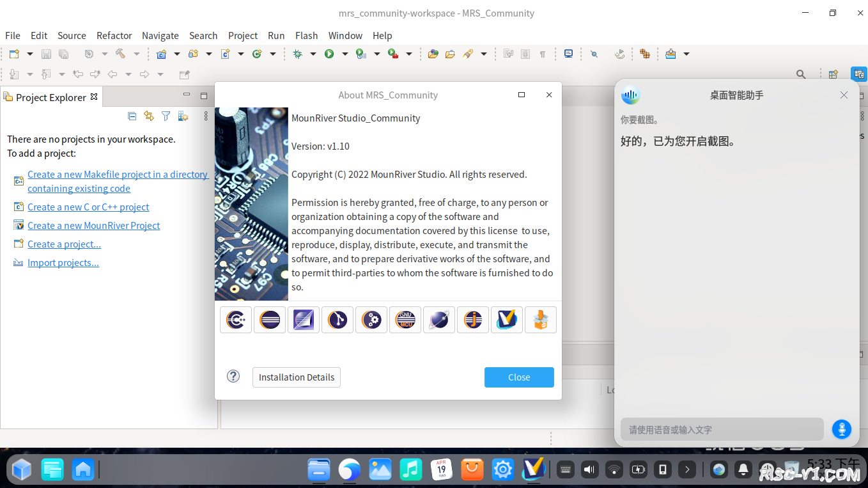The image size is (868, 488).
Task: Click the help question mark in About dialog
Action: 233,376
